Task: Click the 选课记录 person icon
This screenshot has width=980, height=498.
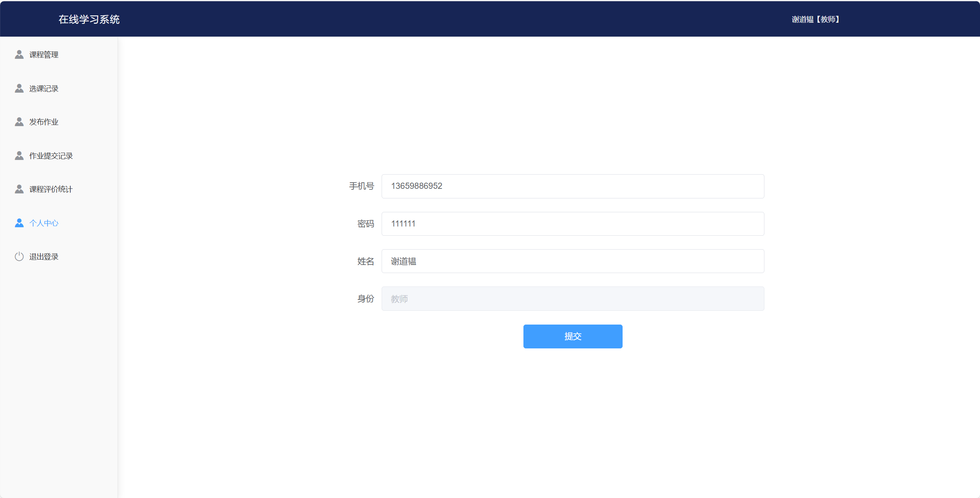Action: [x=19, y=88]
